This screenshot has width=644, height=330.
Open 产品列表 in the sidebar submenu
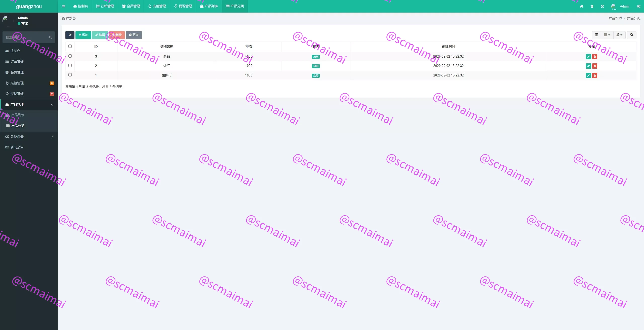[x=29, y=115]
